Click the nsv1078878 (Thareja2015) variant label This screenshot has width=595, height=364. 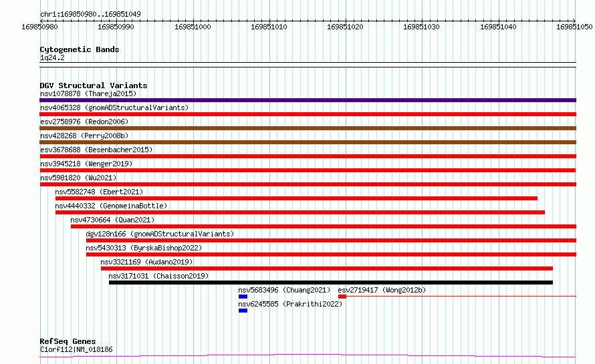88,94
